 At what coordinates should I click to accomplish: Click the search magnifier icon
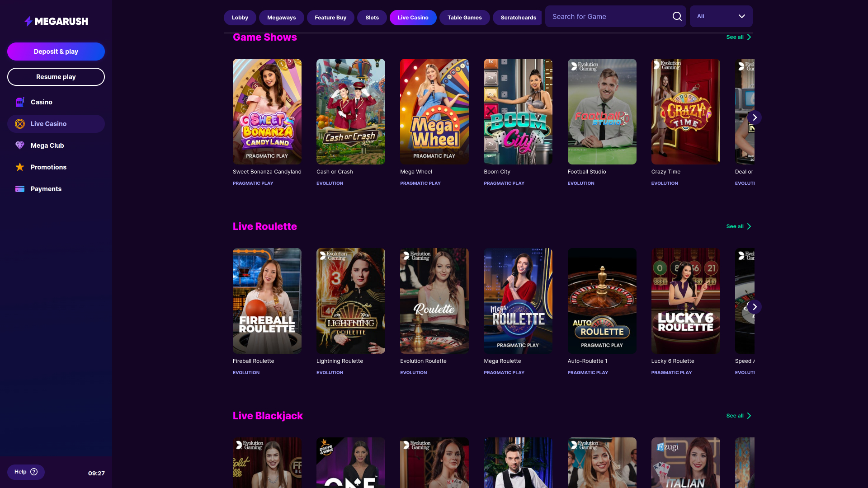point(677,16)
